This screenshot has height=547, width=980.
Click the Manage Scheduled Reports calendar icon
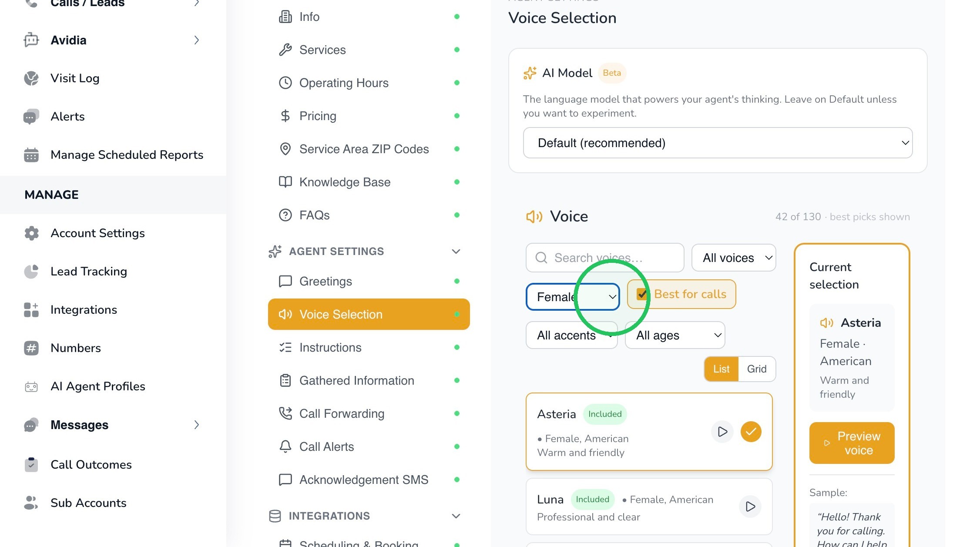pyautogui.click(x=31, y=155)
